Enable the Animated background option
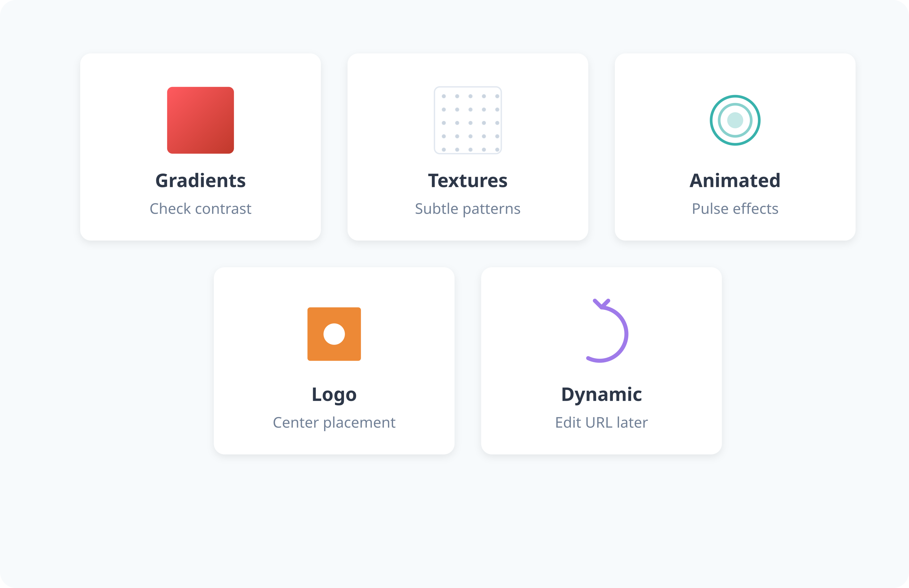 point(734,147)
